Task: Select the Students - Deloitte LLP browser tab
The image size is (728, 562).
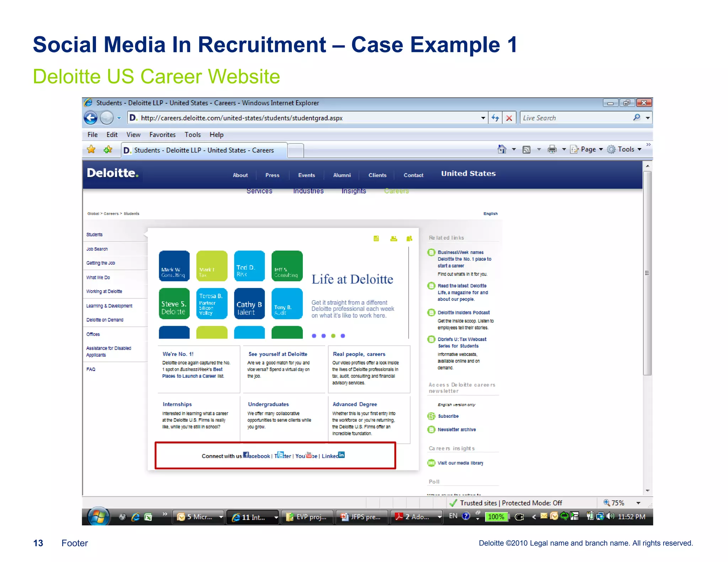Action: coord(204,150)
